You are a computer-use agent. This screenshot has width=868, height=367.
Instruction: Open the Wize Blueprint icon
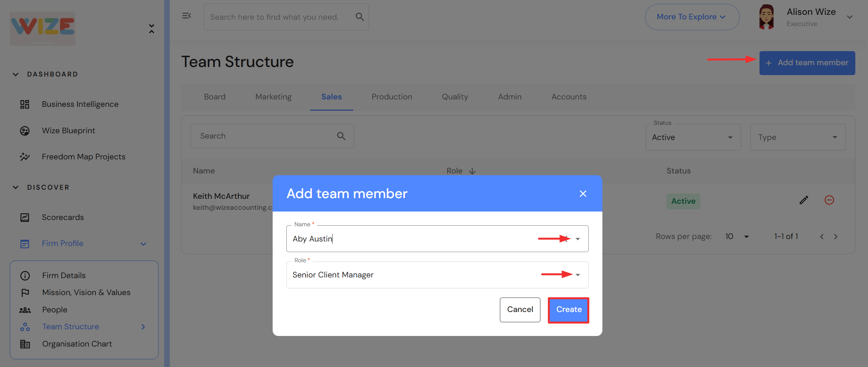point(25,131)
